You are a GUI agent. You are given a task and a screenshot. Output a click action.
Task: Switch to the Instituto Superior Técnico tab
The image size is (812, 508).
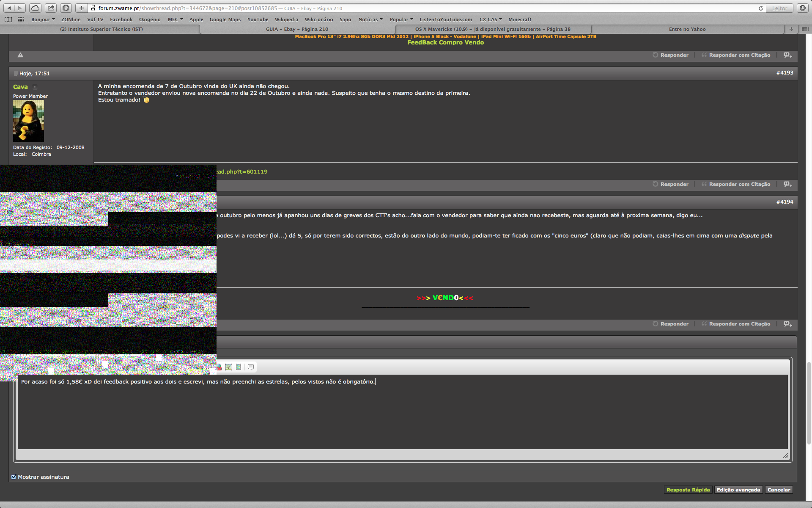(101, 29)
